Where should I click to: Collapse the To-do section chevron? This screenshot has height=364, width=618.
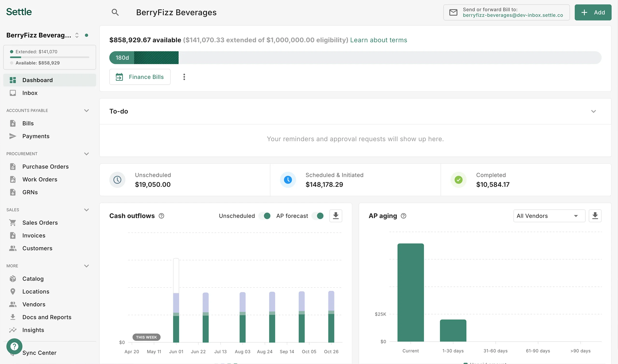[x=593, y=111]
